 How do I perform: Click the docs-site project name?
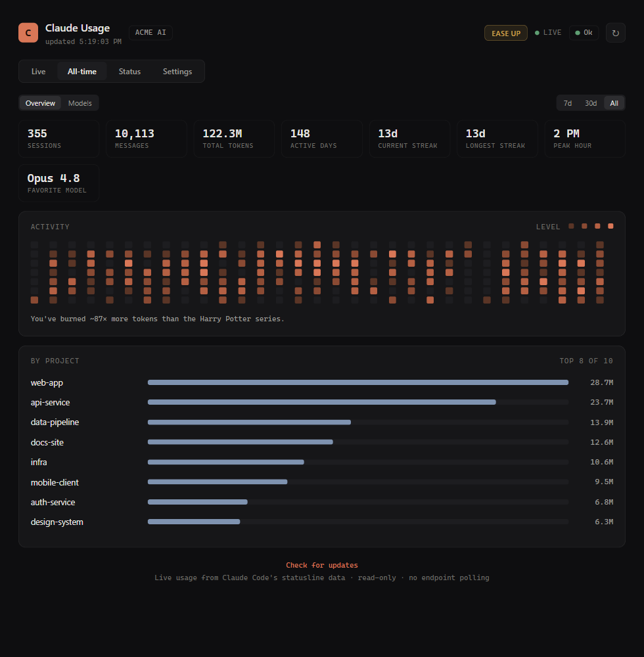pos(47,442)
